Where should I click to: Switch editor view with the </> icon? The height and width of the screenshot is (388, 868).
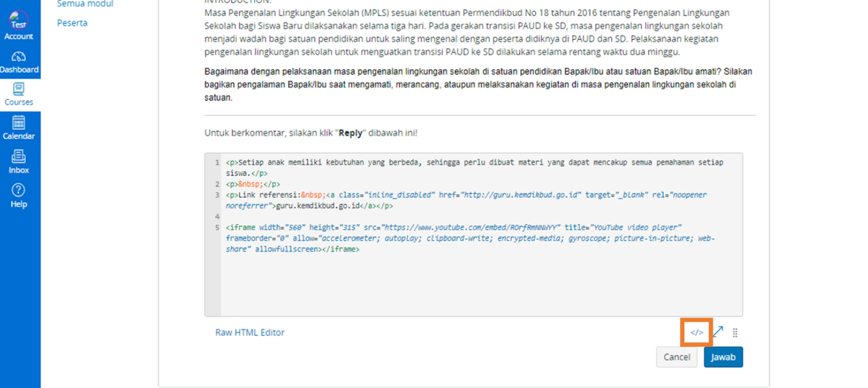[x=696, y=332]
